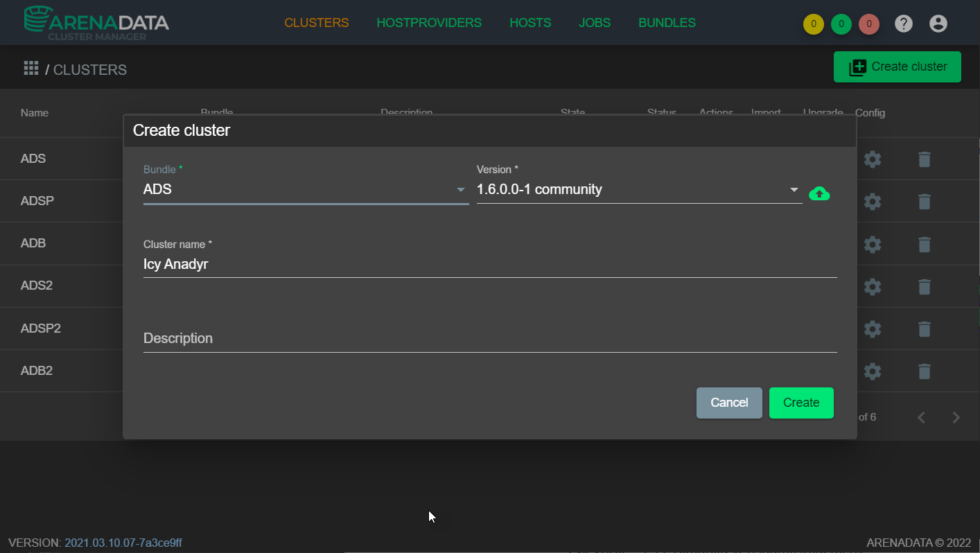
Task: Click the delete trash icon for ADS2
Action: (x=925, y=286)
